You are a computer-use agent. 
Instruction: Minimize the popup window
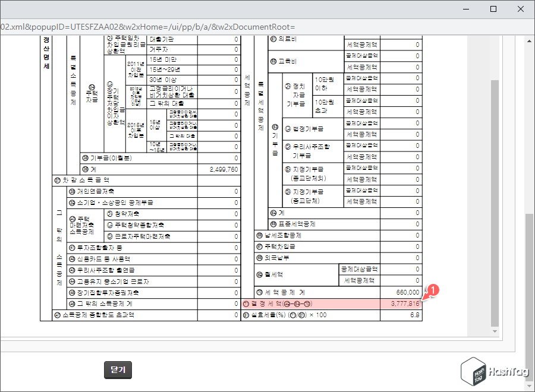[x=466, y=9]
